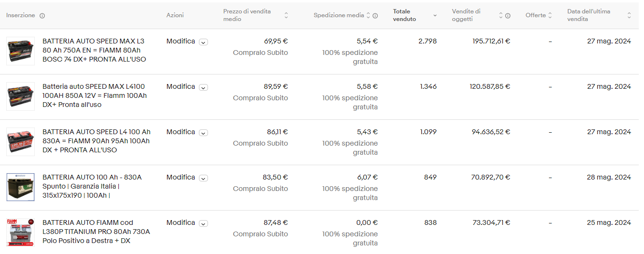The width and height of the screenshot is (644, 254).
Task: Click the Totale venduto column header
Action: click(405, 15)
